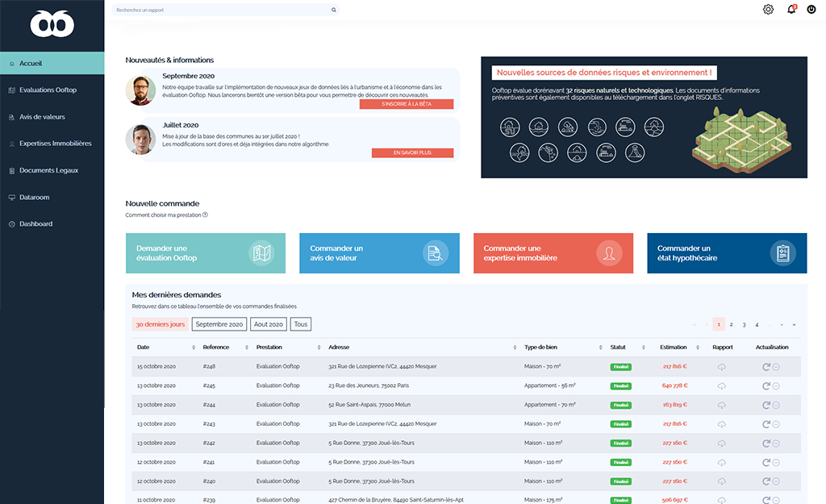Screen dimensions: 826x504
Task: Refresh the estimate for reference #243
Action: (766, 424)
